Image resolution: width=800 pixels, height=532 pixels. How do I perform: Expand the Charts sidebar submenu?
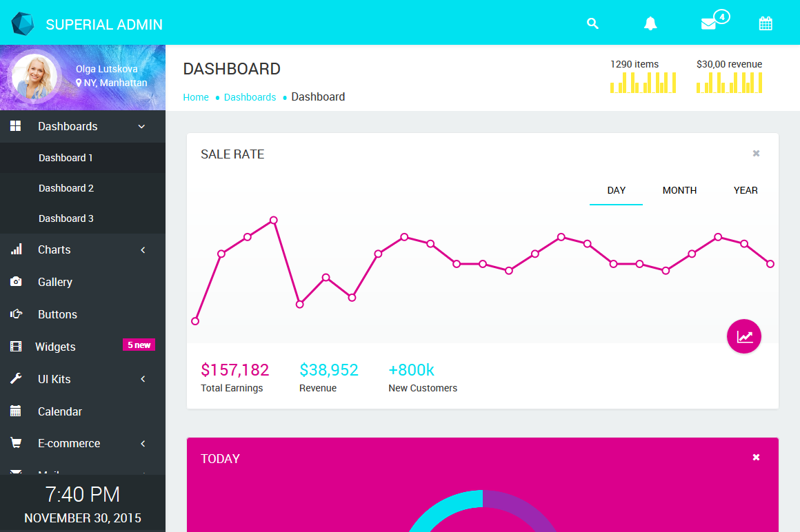tap(143, 250)
